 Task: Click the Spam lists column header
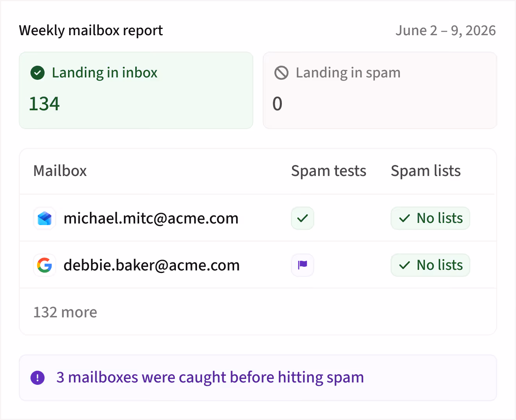(x=426, y=171)
